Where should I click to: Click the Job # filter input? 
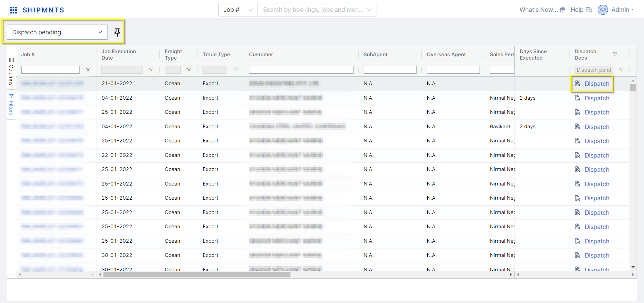point(50,70)
